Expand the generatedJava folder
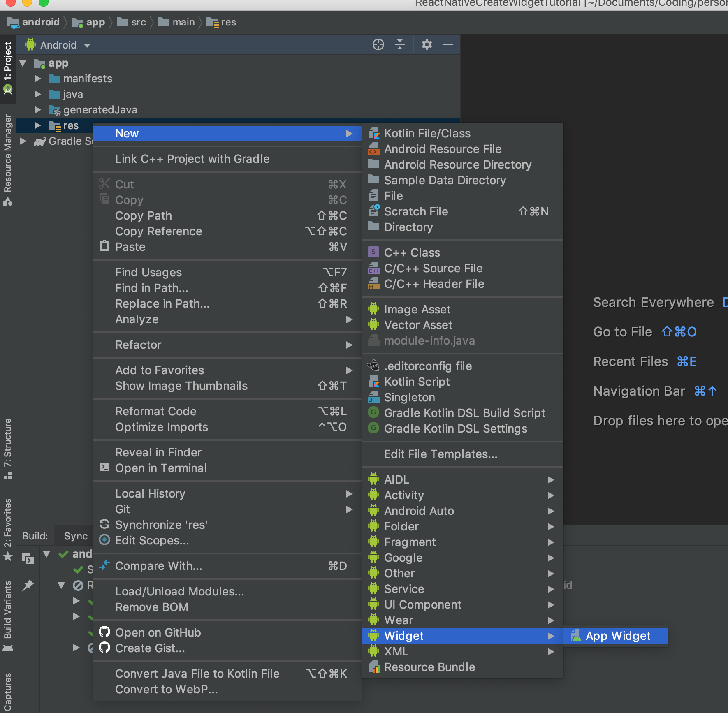This screenshot has width=728, height=713. pos(38,110)
